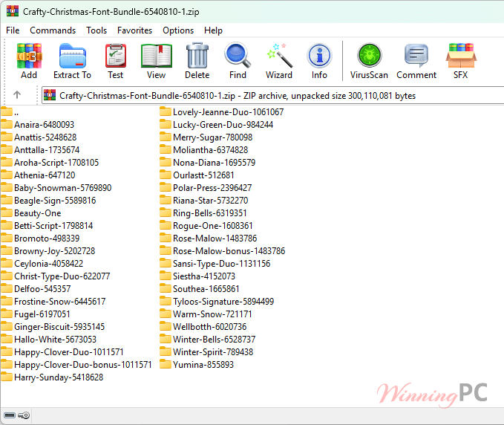Go up one level with arrow
This screenshot has width=504, height=425.
click(x=17, y=94)
